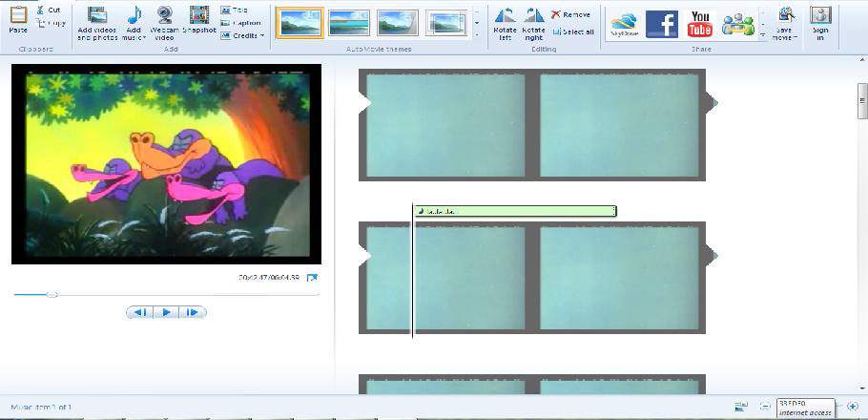Share the movie to Facebook
This screenshot has height=420, width=868.
[662, 25]
